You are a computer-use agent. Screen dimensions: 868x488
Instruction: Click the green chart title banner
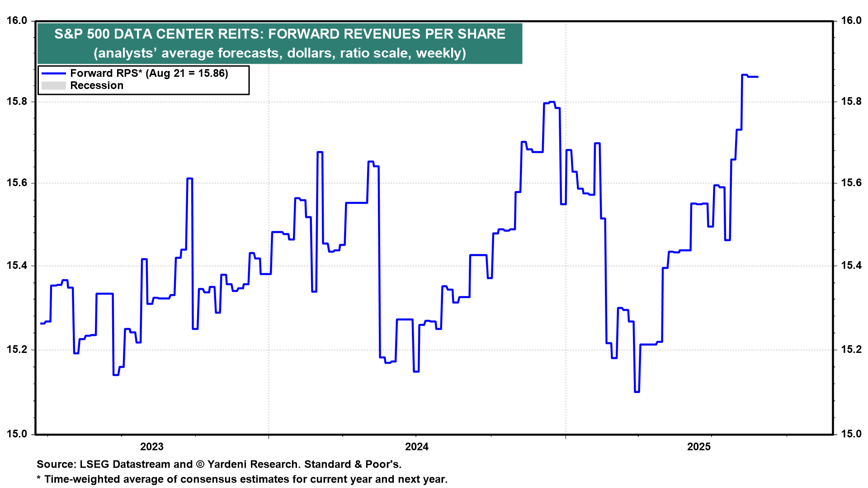click(279, 34)
